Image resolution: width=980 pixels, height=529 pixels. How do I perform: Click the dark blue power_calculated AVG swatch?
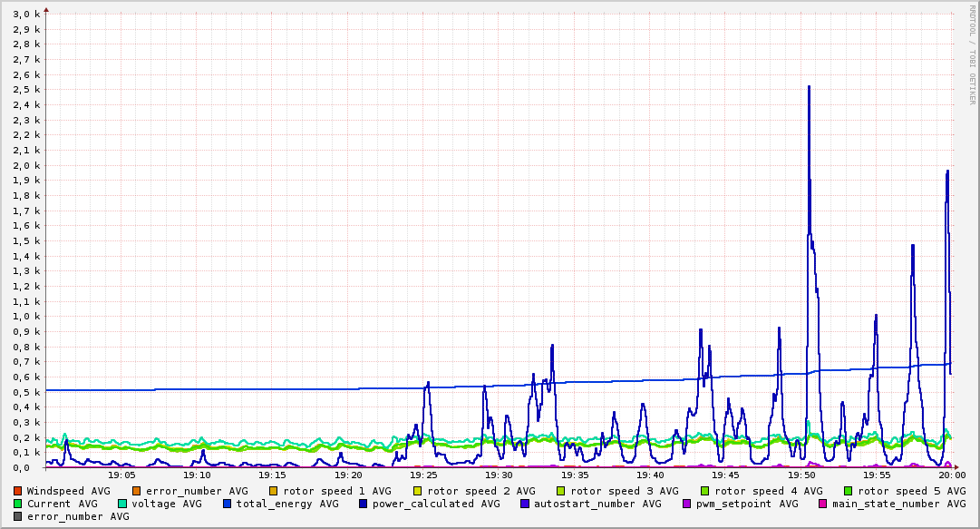pyautogui.click(x=364, y=504)
